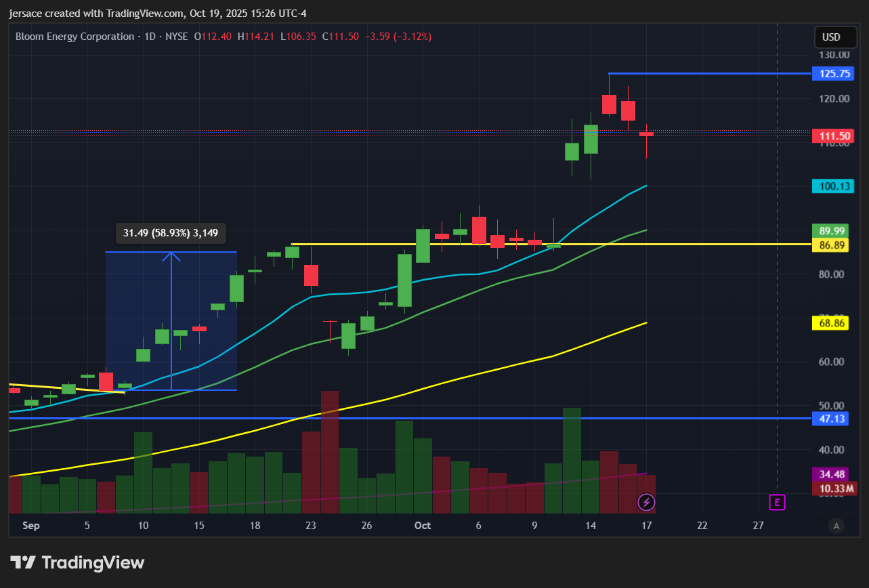Click the '23' date on the time axis

(x=311, y=525)
